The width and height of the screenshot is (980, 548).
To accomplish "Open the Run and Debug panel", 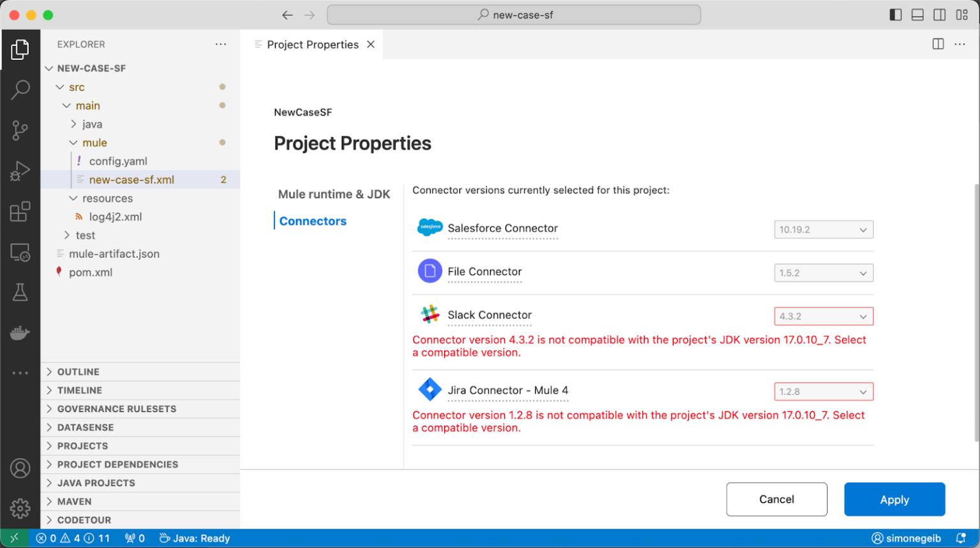I will 21,170.
